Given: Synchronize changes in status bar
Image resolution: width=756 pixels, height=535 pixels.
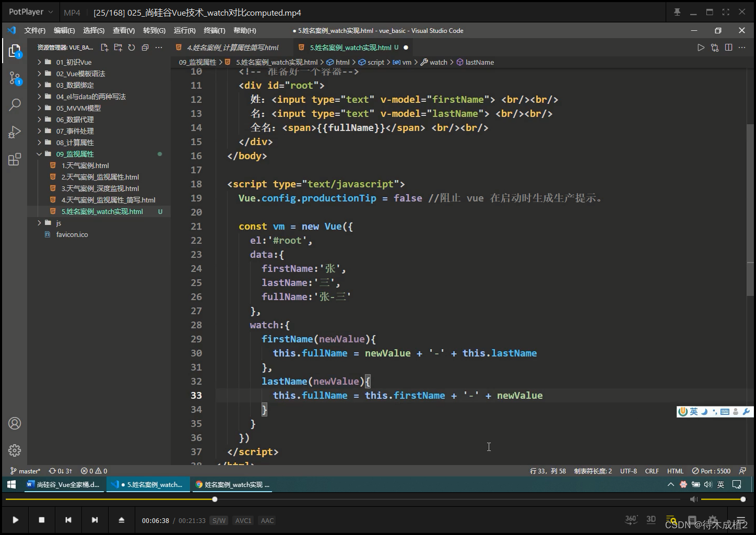Looking at the screenshot, I should (61, 471).
